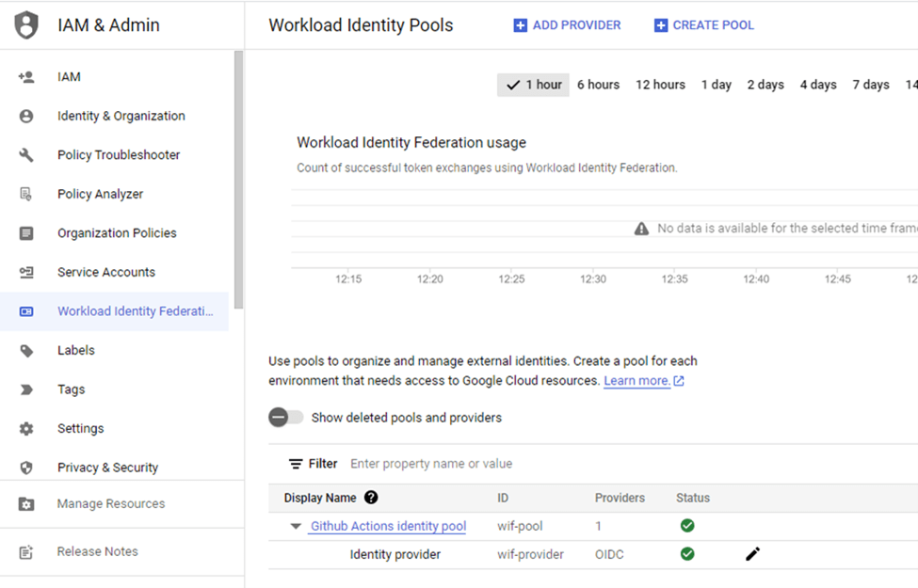
Task: Open Organization Policies in sidebar
Action: (117, 233)
